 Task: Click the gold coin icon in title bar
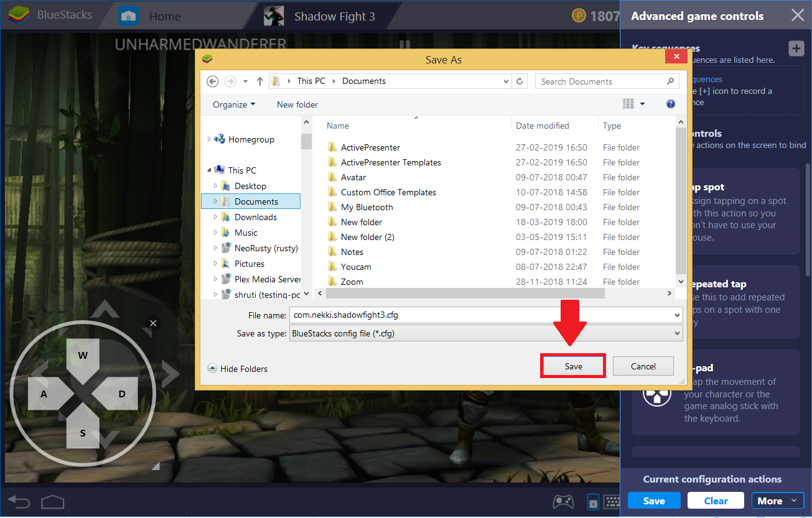pos(578,16)
